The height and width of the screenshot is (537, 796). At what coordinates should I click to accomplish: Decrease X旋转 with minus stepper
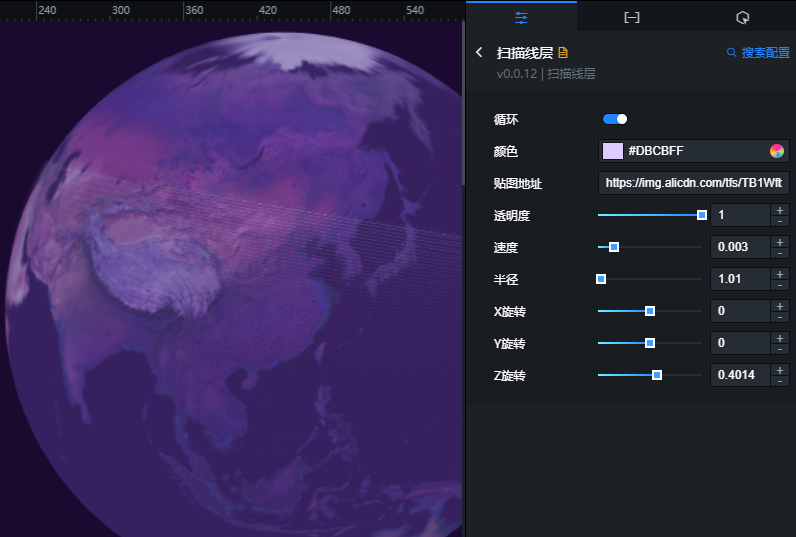tap(780, 317)
